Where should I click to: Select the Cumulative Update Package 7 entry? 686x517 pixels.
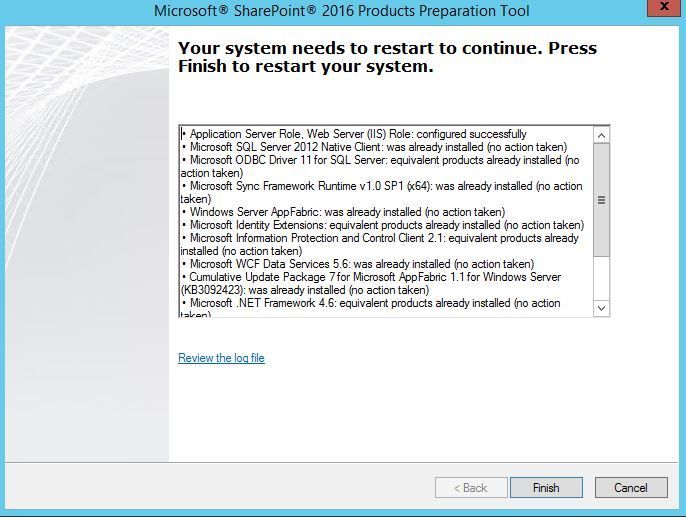tap(371, 283)
